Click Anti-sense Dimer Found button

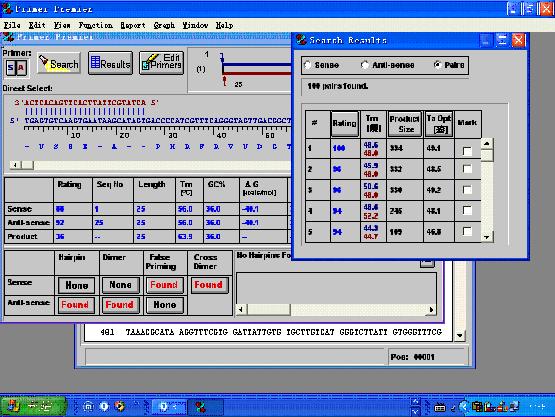(x=120, y=305)
